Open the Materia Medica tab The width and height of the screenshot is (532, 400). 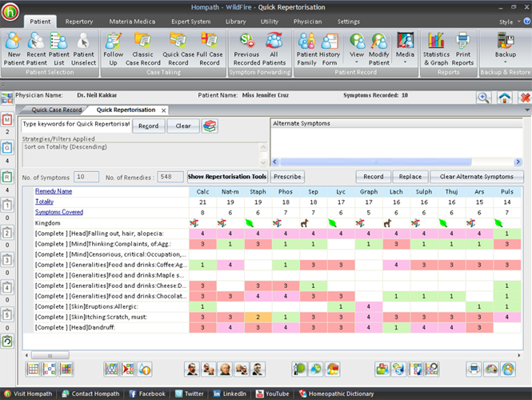tap(132, 22)
